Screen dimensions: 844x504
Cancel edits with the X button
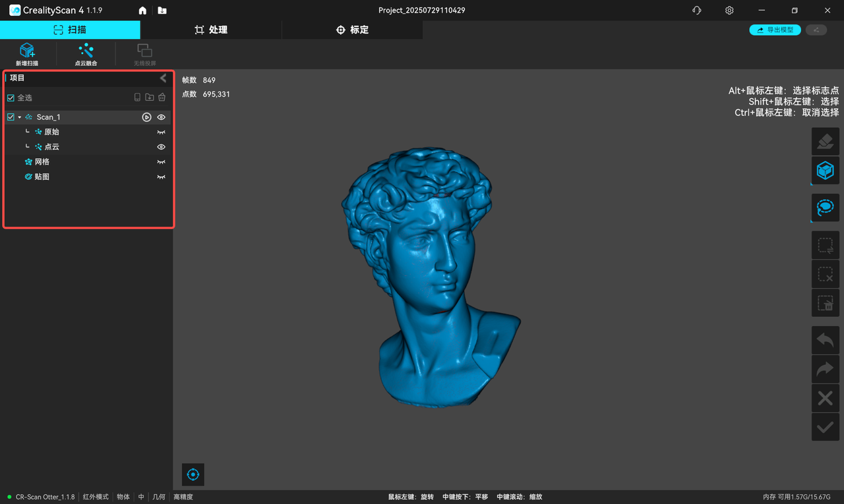coord(825,398)
